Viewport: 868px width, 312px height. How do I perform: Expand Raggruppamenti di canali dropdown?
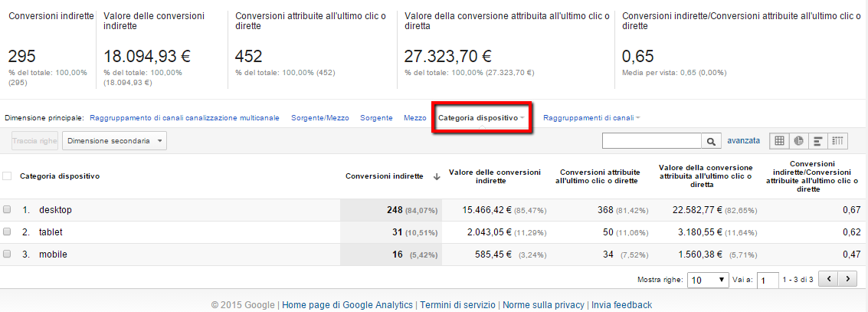591,118
